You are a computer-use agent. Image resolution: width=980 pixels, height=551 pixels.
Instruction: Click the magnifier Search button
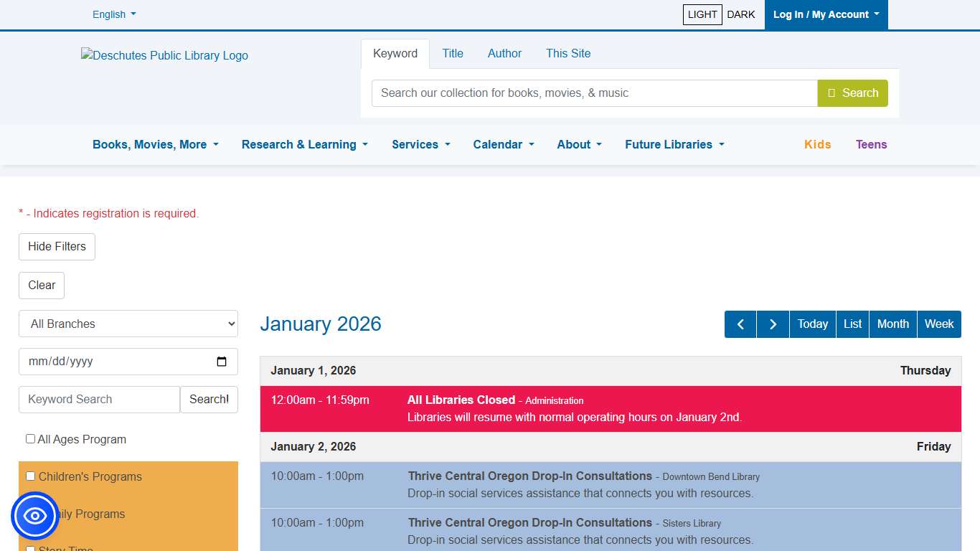[x=852, y=93]
